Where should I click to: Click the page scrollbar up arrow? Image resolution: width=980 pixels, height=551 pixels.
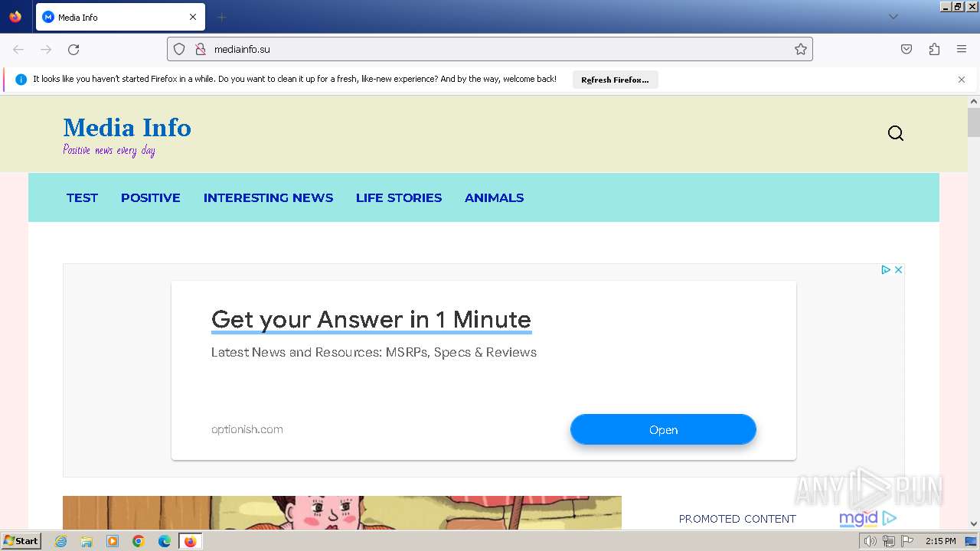tap(974, 101)
